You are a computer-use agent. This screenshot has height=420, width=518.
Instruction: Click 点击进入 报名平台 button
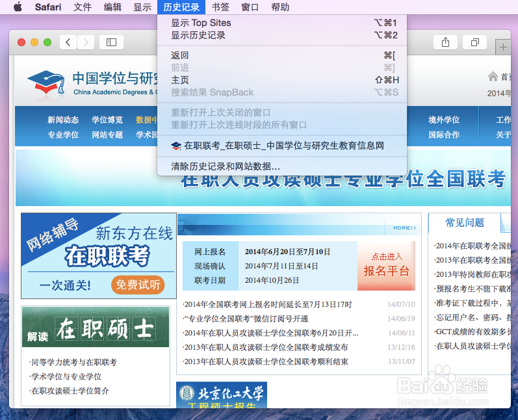pyautogui.click(x=386, y=266)
